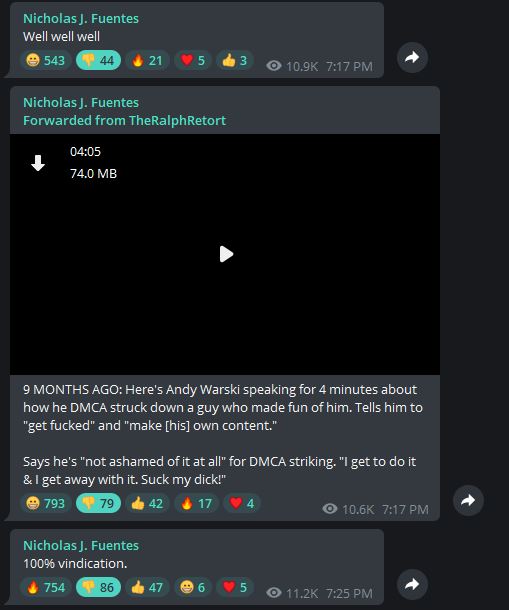Open 'Forwarded from TheRalphRetort' source channel

click(x=125, y=120)
